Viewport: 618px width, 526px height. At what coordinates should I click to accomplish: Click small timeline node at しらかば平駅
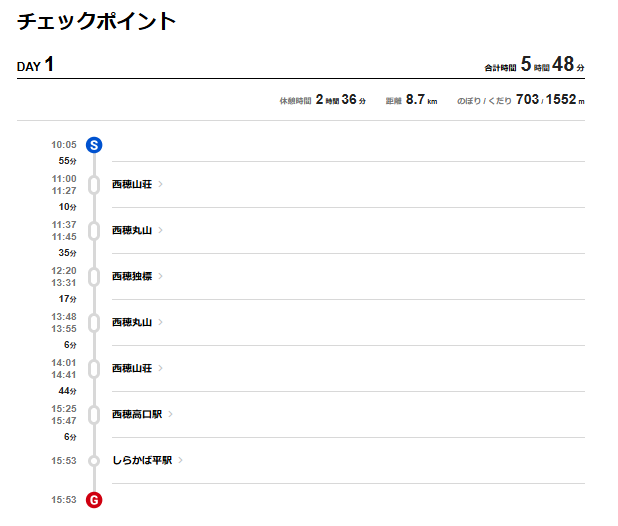[94, 461]
